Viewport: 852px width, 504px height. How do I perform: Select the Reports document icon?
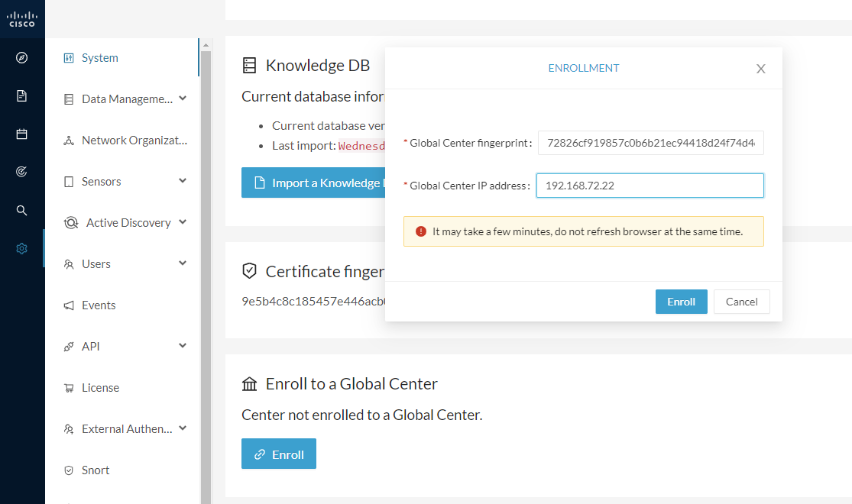pos(21,95)
